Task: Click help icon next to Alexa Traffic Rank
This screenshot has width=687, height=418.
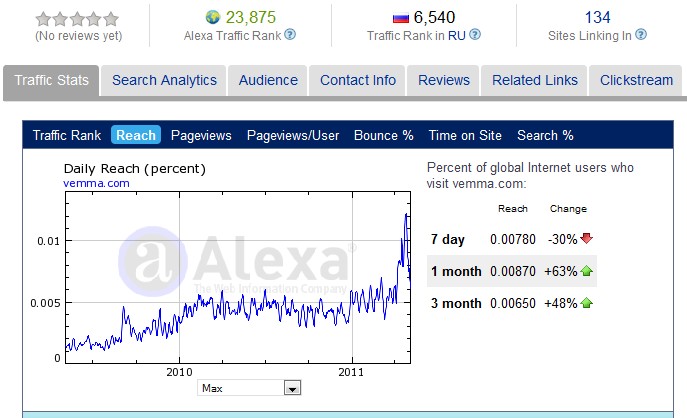Action: pos(290,35)
